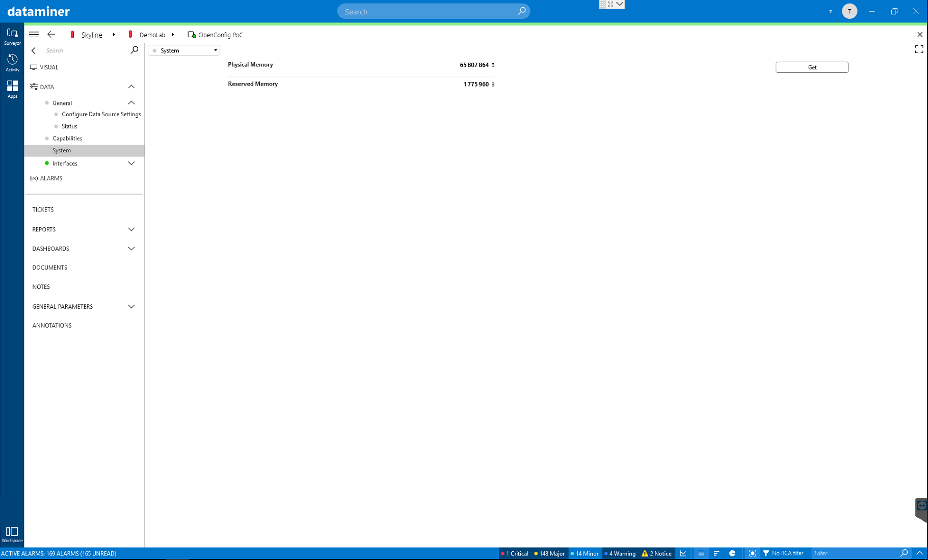Select Configure Data Source Settings page

click(x=101, y=114)
